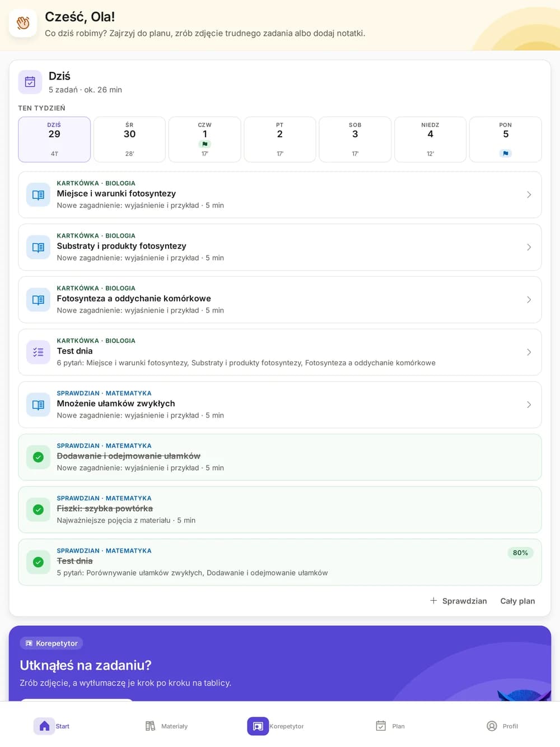Click the Fiszki: szybka powtórka title
The width and height of the screenshot is (560, 747).
[105, 508]
